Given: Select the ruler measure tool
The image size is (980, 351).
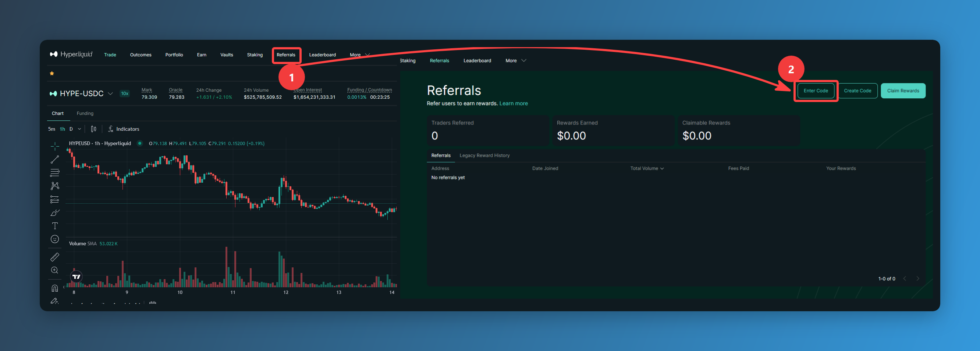Looking at the screenshot, I should pos(55,257).
